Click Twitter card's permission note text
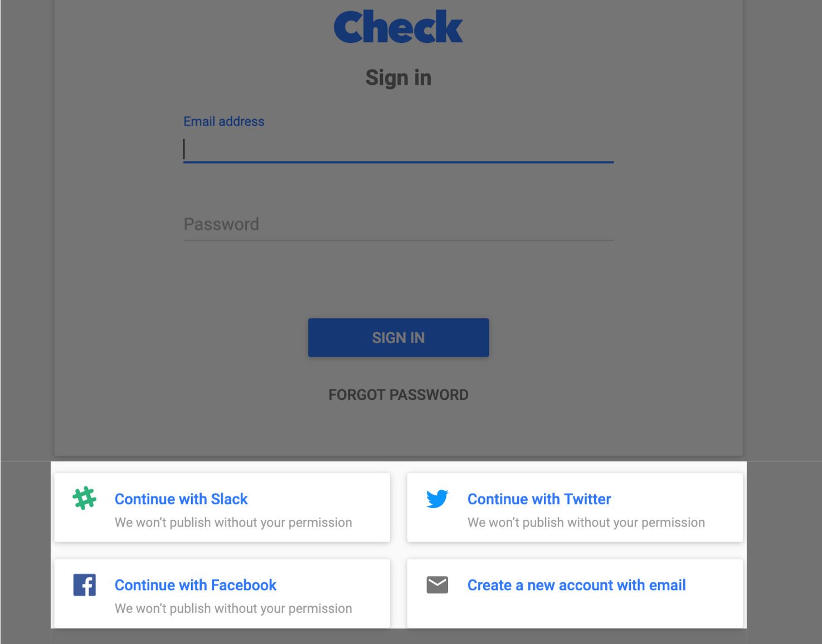 click(x=586, y=523)
